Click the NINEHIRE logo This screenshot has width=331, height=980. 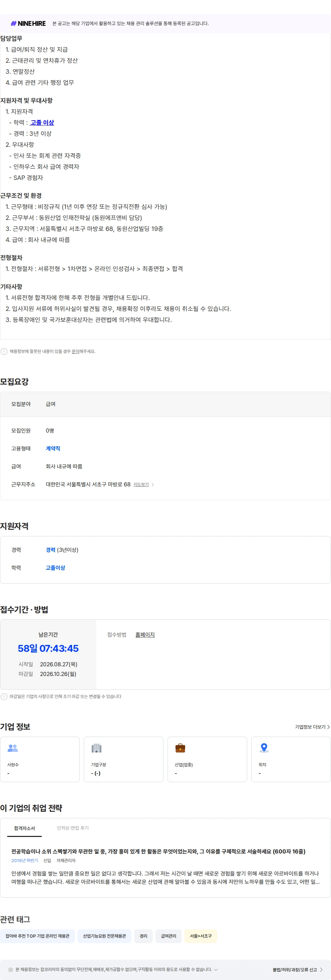click(28, 23)
